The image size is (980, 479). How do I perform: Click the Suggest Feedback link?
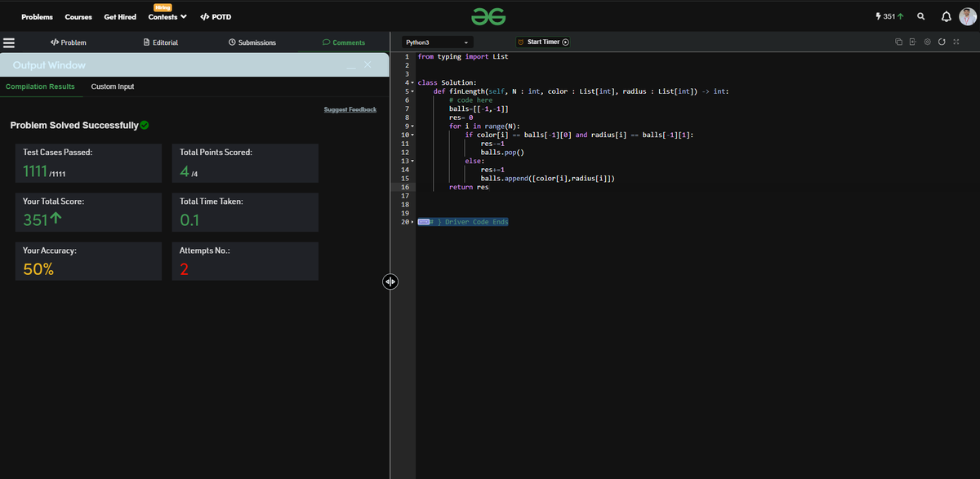coord(350,109)
